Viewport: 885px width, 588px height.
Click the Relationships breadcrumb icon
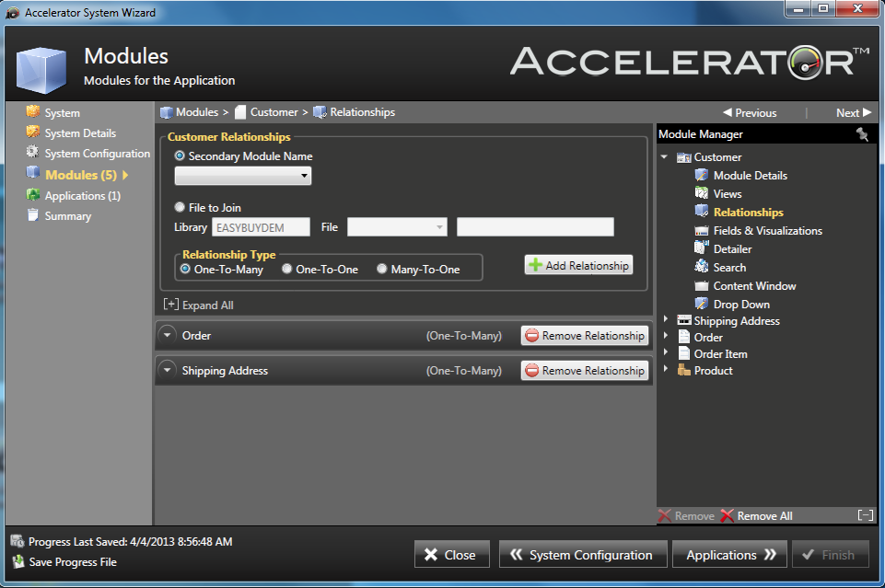320,112
